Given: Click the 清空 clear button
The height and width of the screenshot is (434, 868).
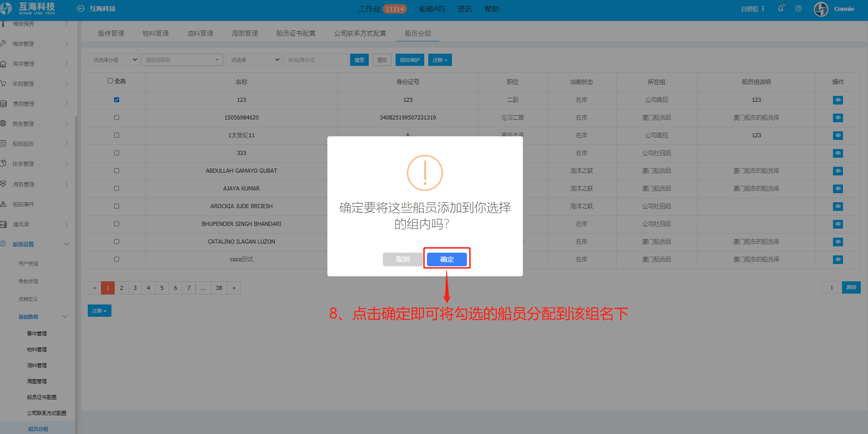Looking at the screenshot, I should [x=382, y=60].
